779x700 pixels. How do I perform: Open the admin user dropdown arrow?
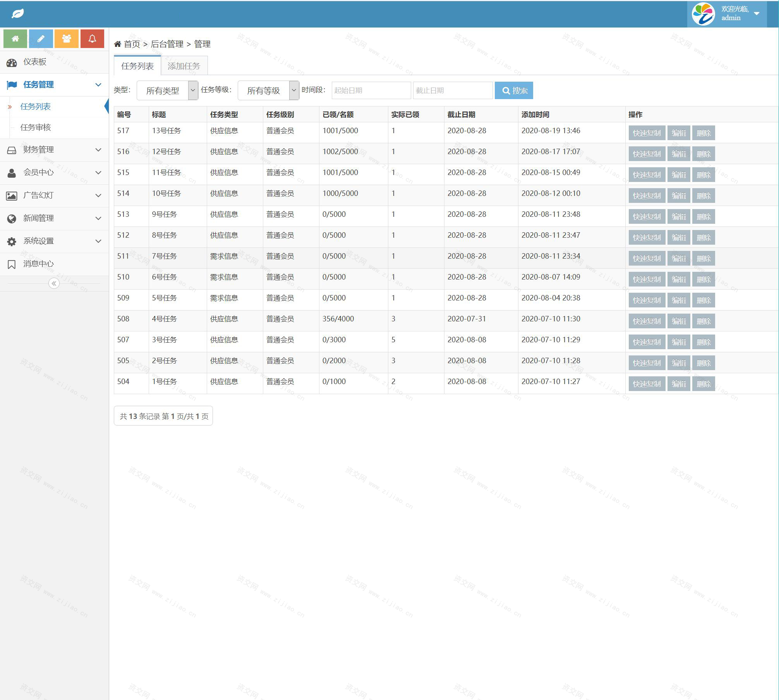757,14
